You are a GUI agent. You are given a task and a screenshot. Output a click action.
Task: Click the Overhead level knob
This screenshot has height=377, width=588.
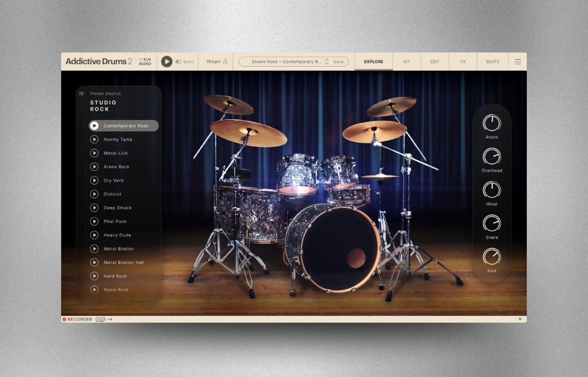click(492, 156)
